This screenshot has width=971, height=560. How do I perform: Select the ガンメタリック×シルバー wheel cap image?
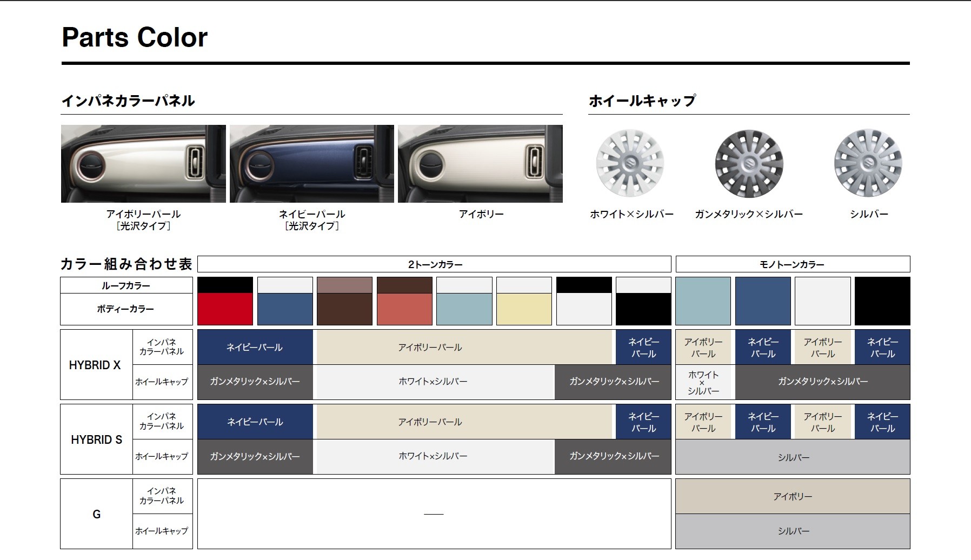pyautogui.click(x=749, y=163)
